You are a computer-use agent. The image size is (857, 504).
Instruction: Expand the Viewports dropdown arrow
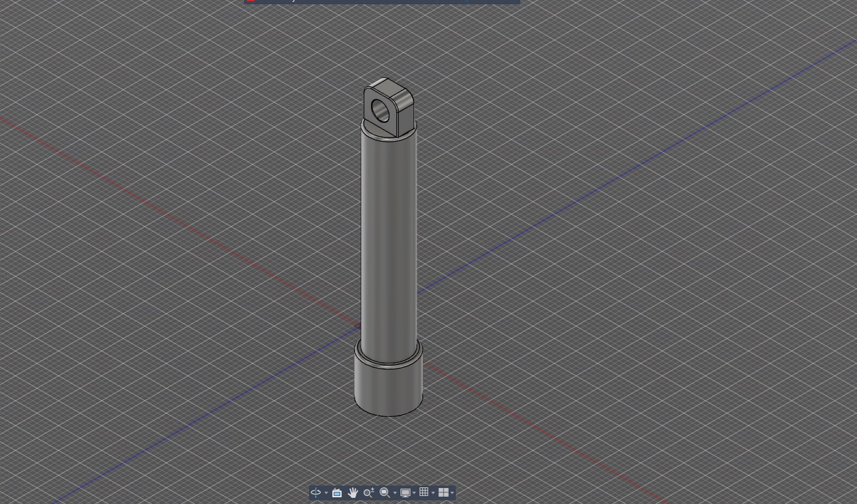click(x=452, y=493)
